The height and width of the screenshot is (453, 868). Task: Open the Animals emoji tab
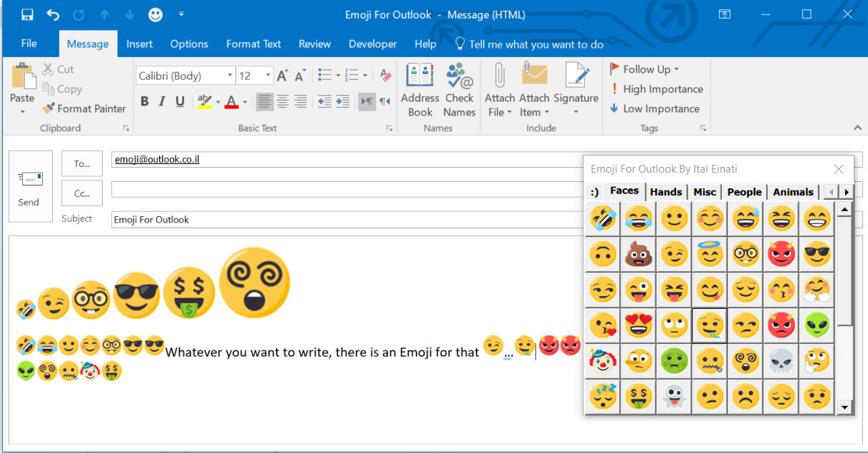tap(792, 192)
